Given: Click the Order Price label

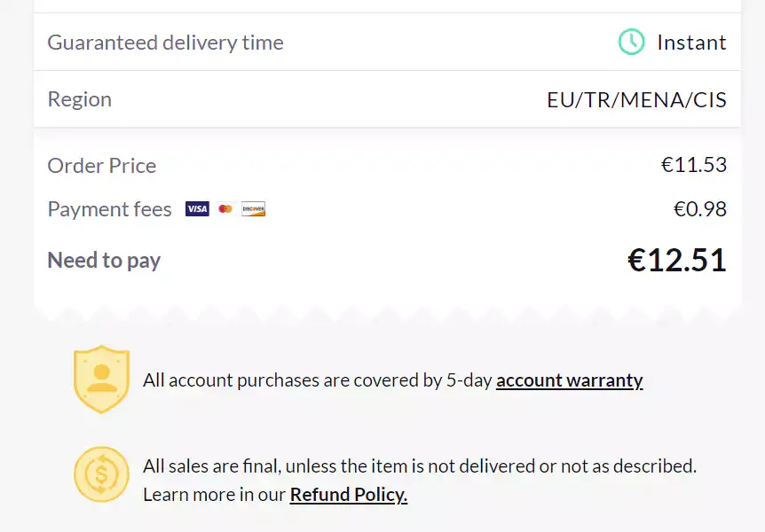Looking at the screenshot, I should (101, 165).
